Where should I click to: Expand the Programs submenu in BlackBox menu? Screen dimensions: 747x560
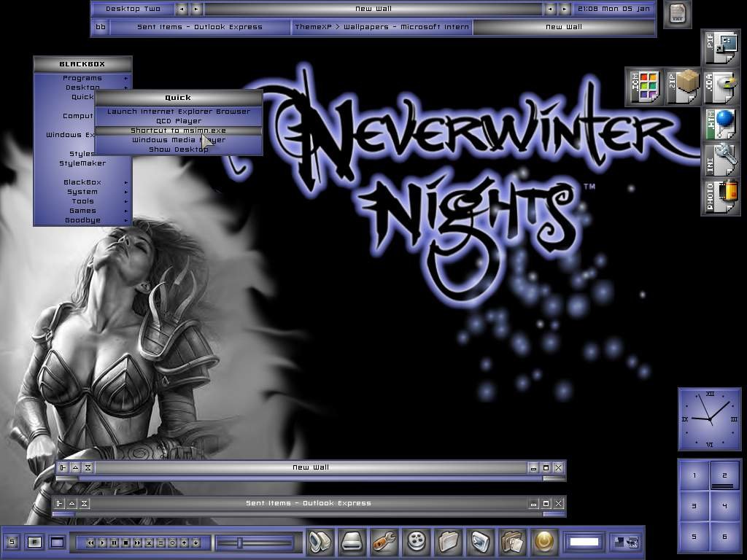(x=82, y=78)
